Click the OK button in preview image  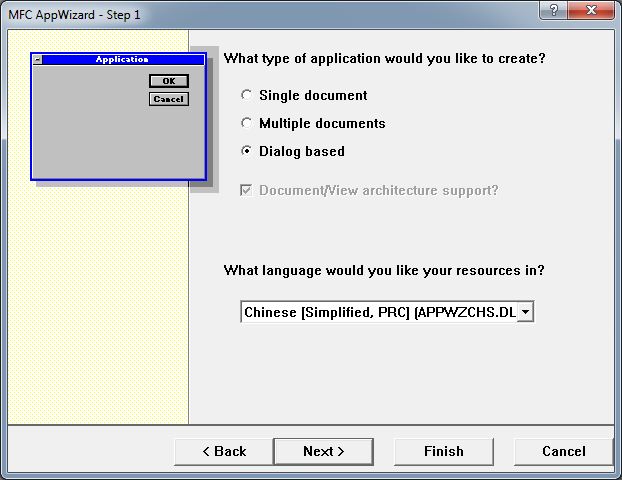[168, 81]
